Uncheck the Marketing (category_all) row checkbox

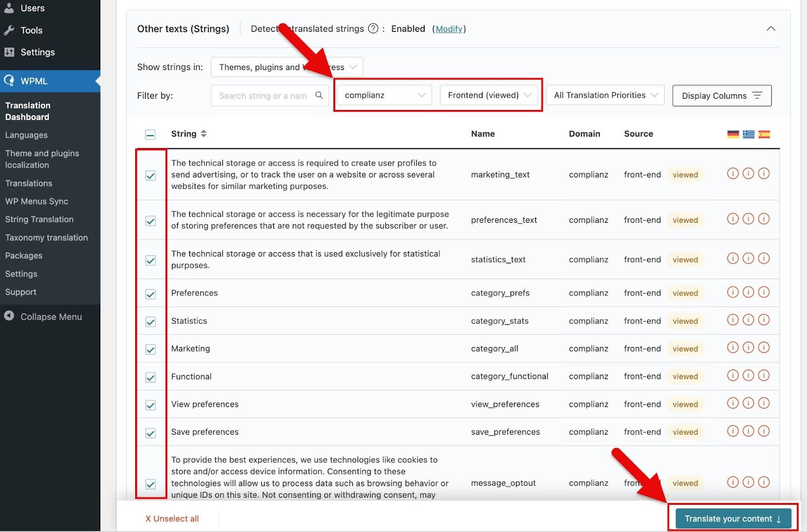(x=150, y=349)
